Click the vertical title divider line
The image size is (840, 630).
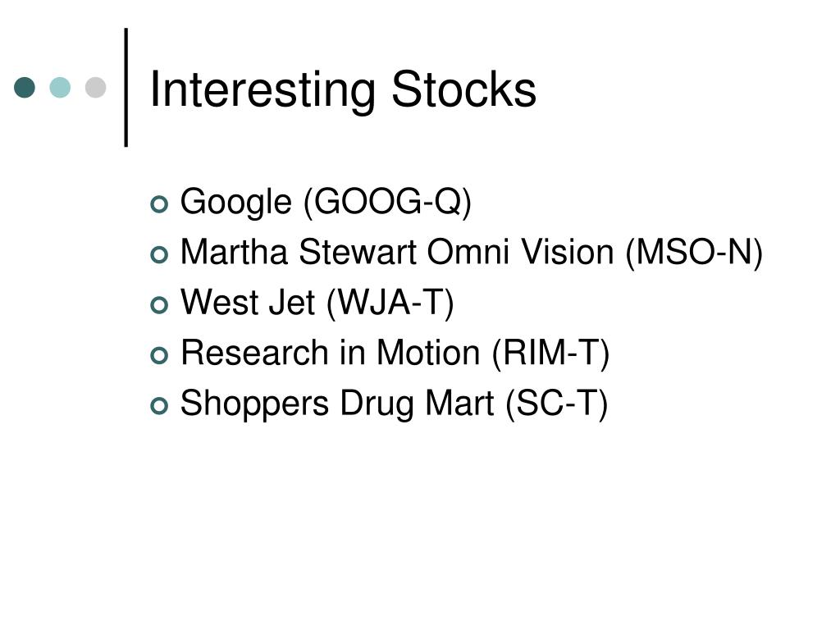126,87
